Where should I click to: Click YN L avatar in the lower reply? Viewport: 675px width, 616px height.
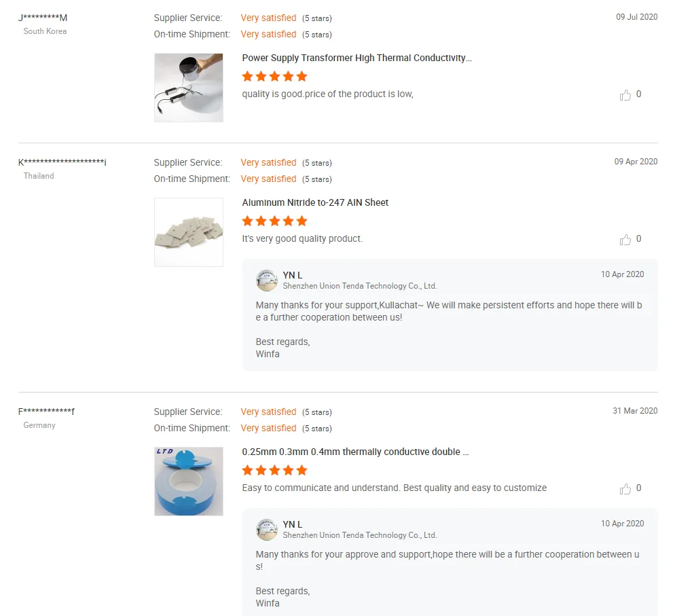[267, 530]
